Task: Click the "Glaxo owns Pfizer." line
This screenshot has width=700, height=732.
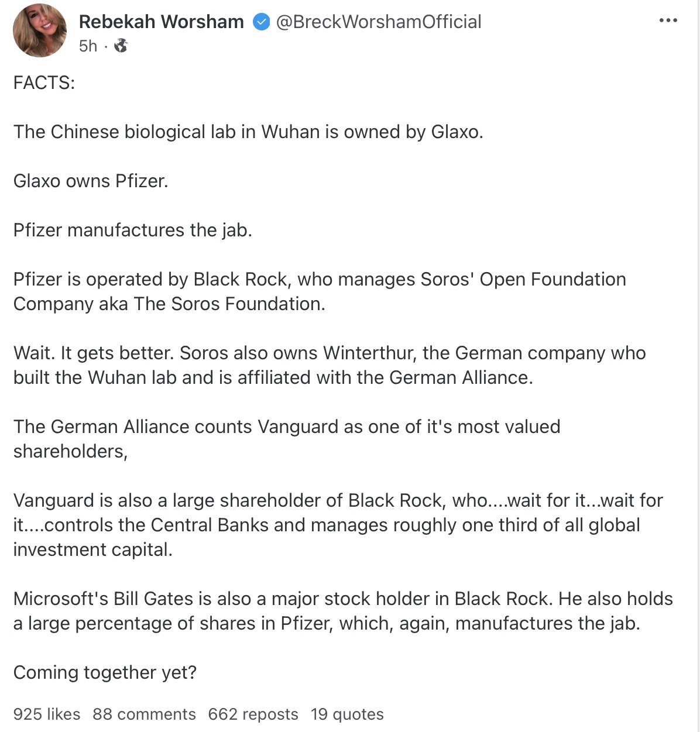Action: pyautogui.click(x=91, y=181)
